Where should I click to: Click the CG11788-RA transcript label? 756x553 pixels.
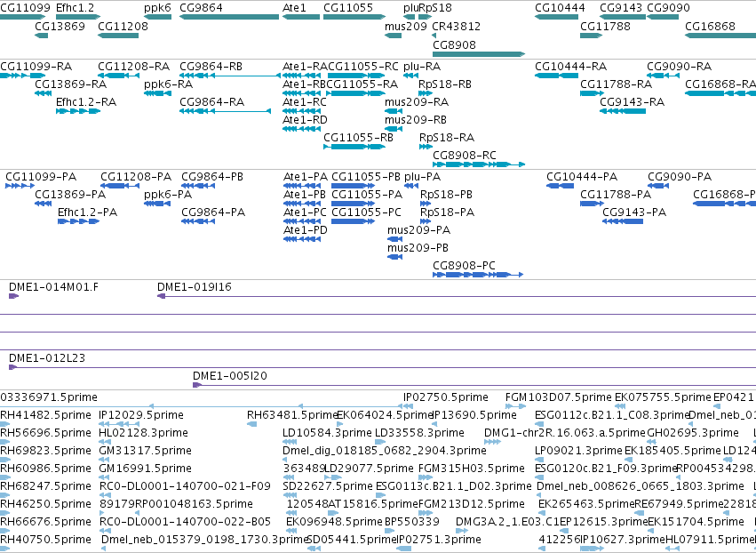point(616,84)
